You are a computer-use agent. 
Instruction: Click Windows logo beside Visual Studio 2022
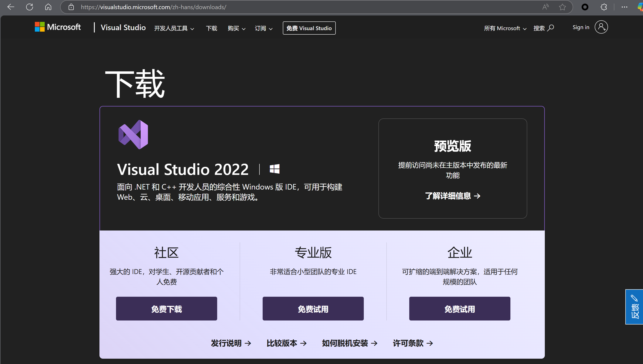click(x=275, y=169)
